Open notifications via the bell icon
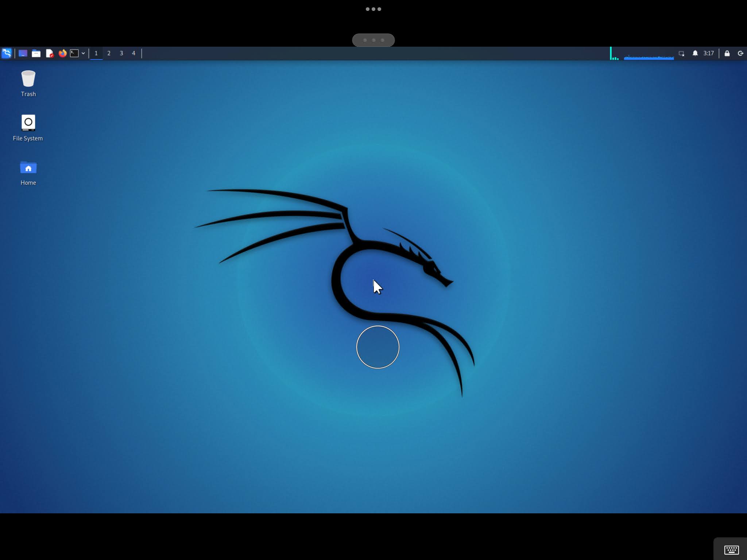The image size is (747, 560). [695, 53]
